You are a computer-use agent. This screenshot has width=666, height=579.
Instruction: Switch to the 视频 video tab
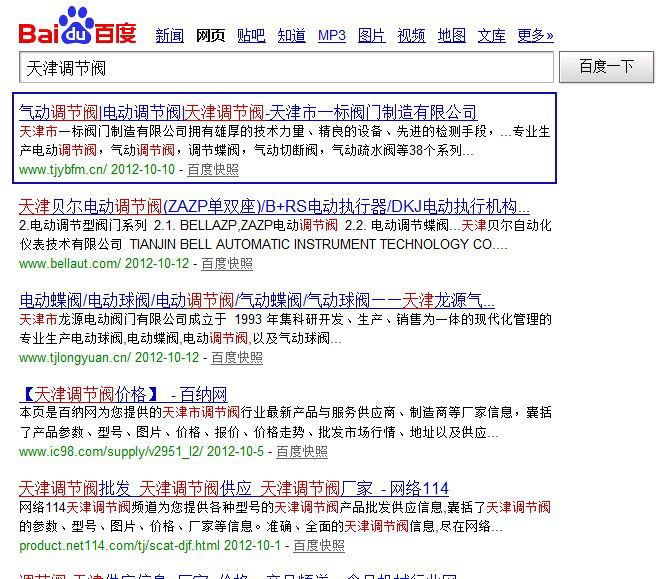point(411,36)
